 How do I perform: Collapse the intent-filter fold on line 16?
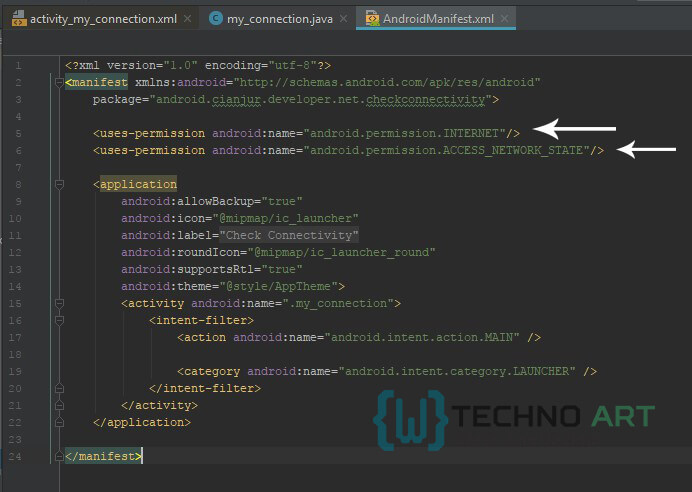(x=59, y=320)
